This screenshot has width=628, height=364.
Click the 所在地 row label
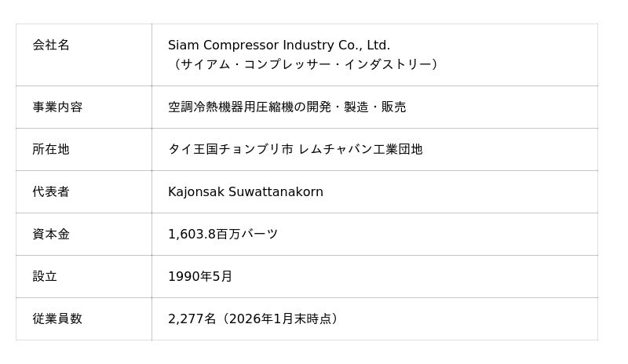click(51, 149)
